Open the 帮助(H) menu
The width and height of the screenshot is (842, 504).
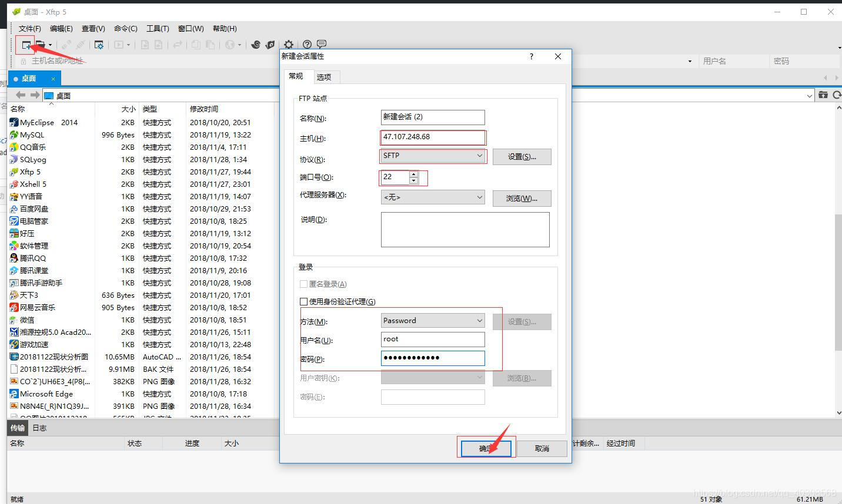pyautogui.click(x=225, y=29)
